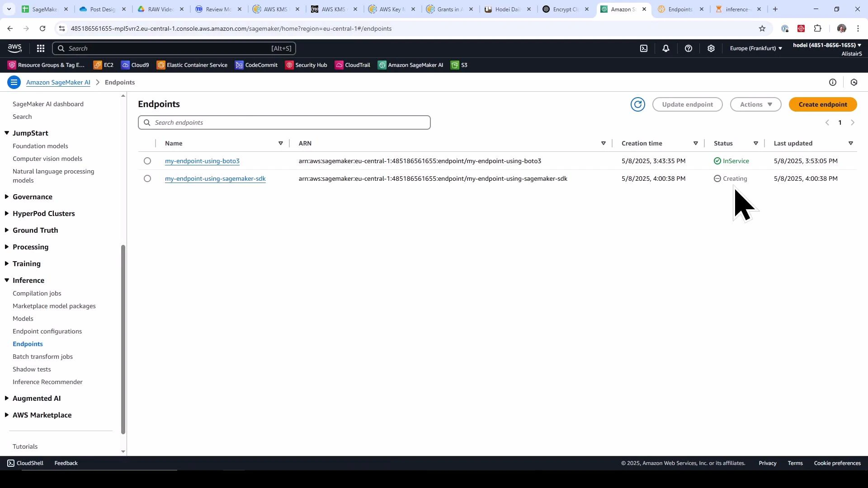Screen dimensions: 868x488
Task: Click the Amazon SageMaker AI breadcrumb
Action: 58,82
